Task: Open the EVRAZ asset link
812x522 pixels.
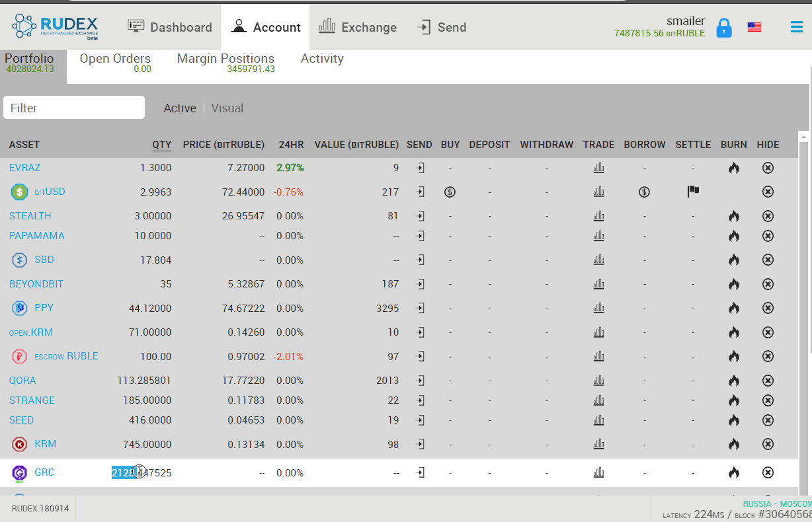Action: [24, 168]
